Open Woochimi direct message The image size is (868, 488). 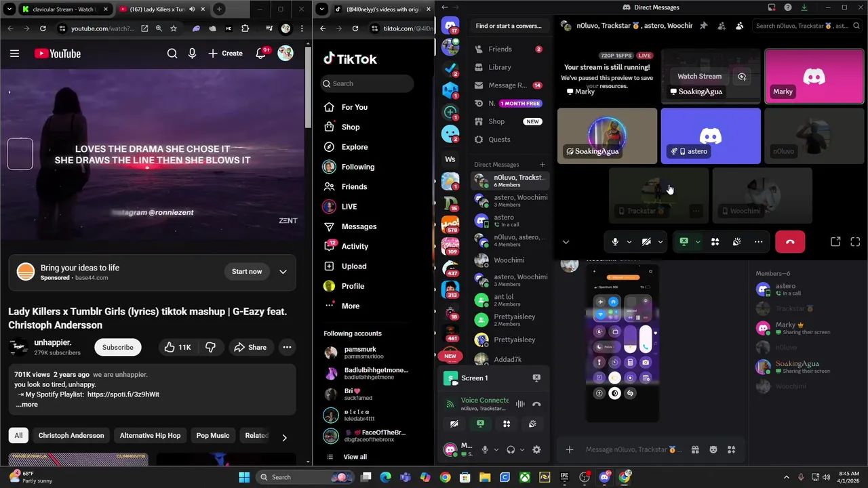(x=509, y=260)
